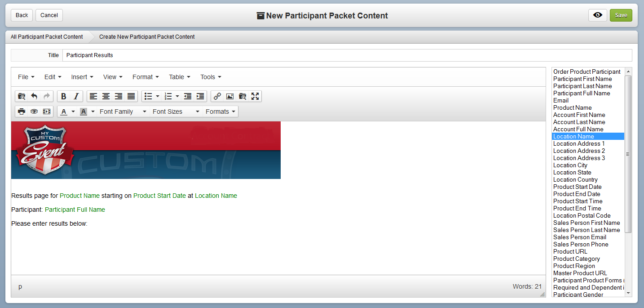
Task: Click the Italic formatting icon
Action: coord(76,96)
